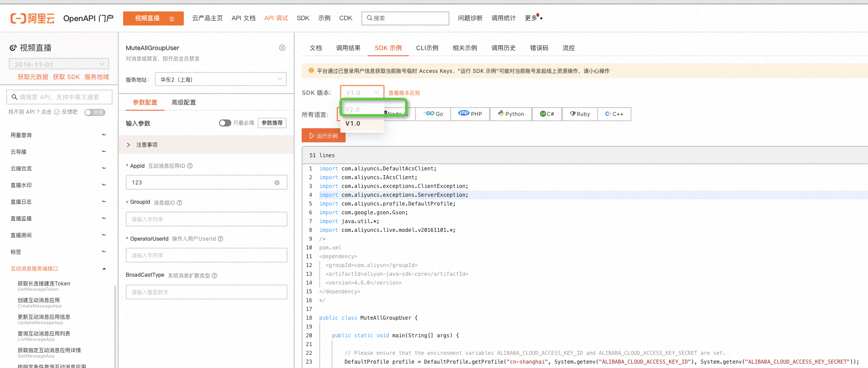Open the 服务地址 region dropdown
The height and width of the screenshot is (368, 868).
click(x=221, y=79)
